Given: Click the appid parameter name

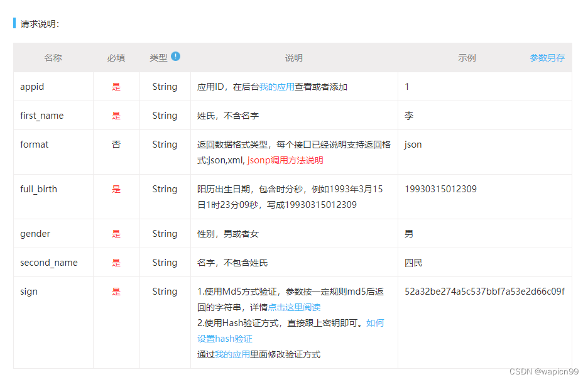Looking at the screenshot, I should (32, 87).
